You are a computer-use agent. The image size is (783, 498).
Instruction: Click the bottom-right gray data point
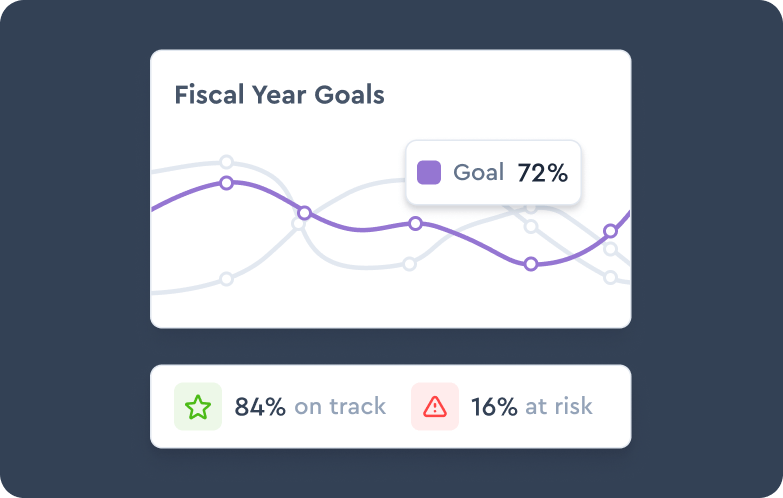pos(611,278)
